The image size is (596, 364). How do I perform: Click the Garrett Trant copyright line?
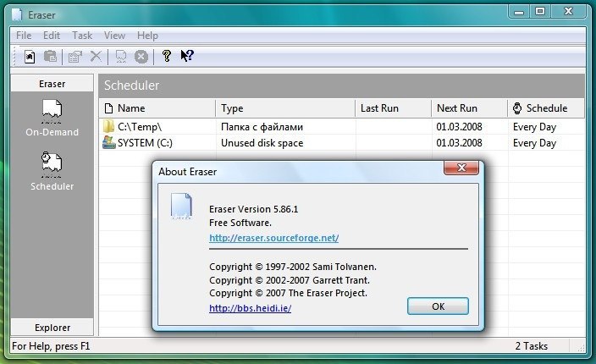(x=290, y=280)
